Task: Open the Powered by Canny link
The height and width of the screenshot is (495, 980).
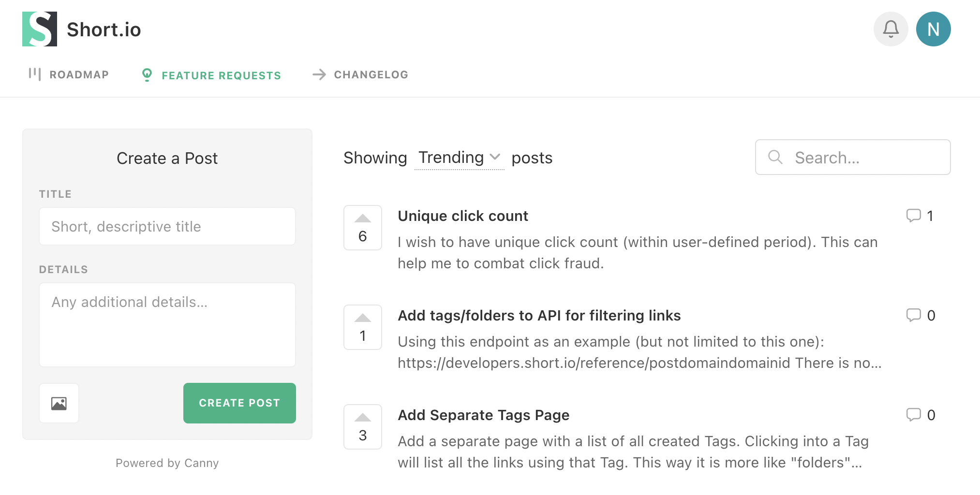Action: [167, 463]
